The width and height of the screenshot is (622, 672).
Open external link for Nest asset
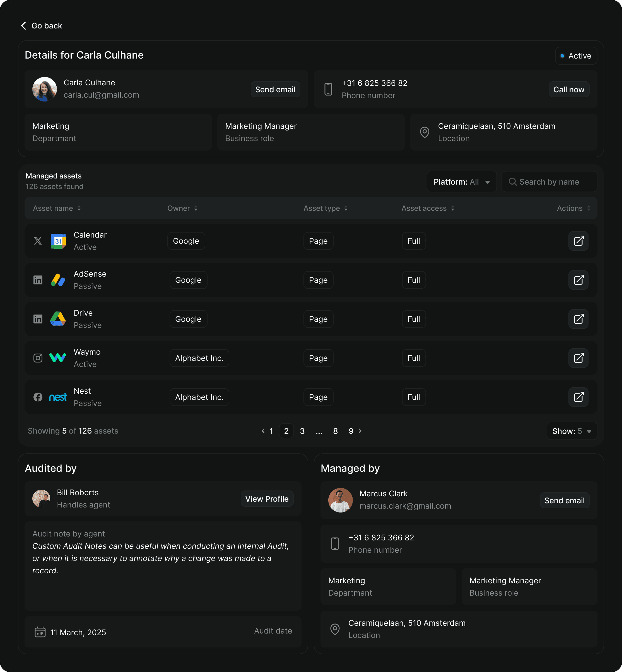tap(578, 397)
